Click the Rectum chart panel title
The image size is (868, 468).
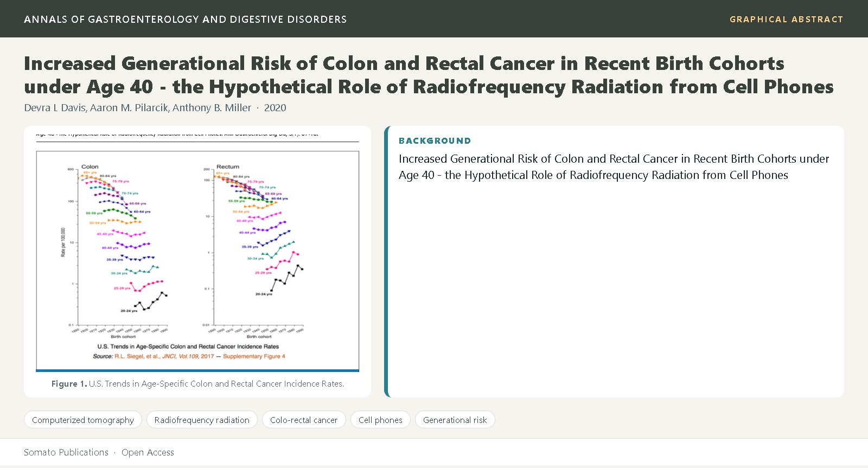228,166
